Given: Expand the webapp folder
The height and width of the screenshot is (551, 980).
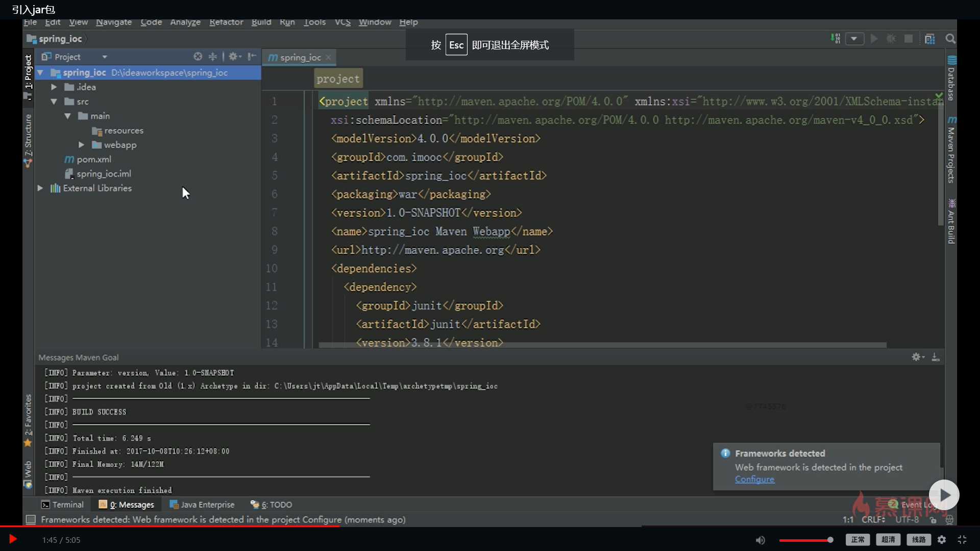Looking at the screenshot, I should pyautogui.click(x=82, y=145).
